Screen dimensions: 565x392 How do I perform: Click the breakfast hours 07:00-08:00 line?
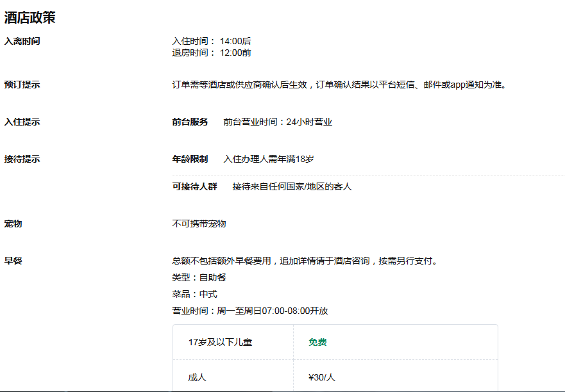point(249,311)
